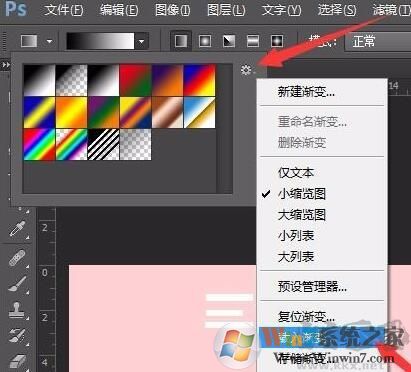Expand the gradient preview dropdown arrow
Screen dimensions: 411x372
coord(141,42)
